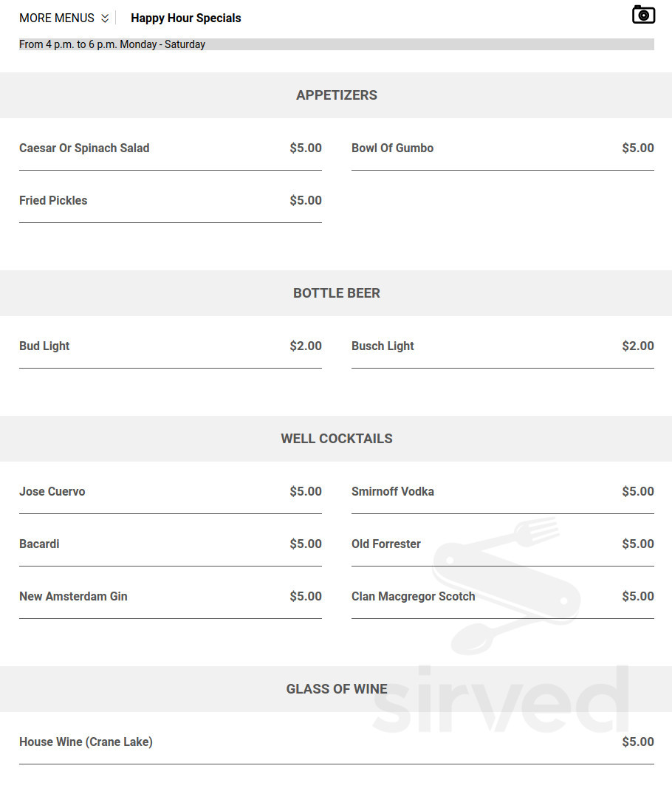Select the Jose Cuervo cocktail

tap(170, 492)
